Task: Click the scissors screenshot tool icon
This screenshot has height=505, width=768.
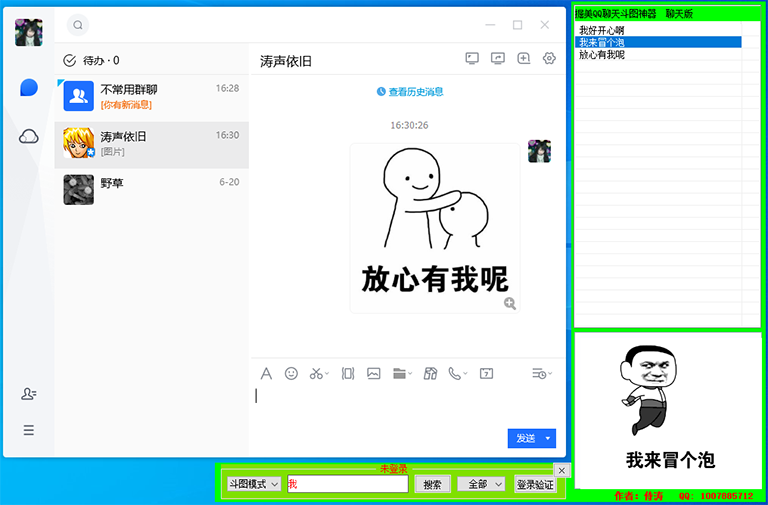Action: point(316,373)
